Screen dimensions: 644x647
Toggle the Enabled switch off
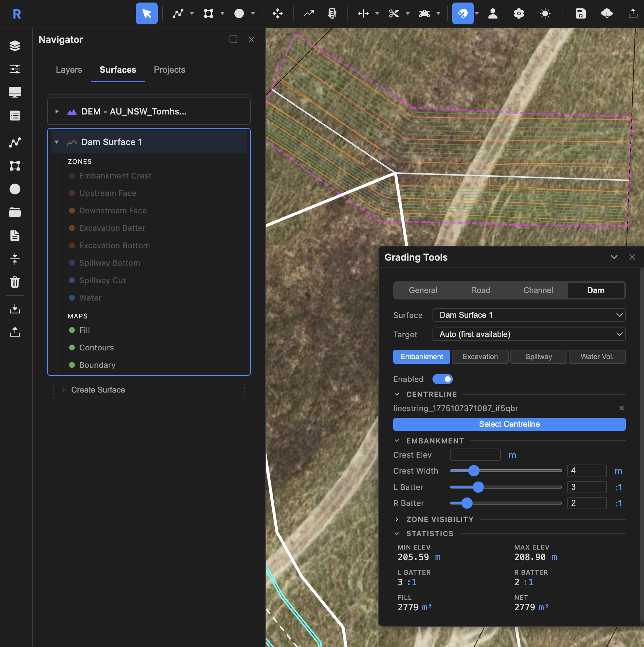tap(442, 379)
